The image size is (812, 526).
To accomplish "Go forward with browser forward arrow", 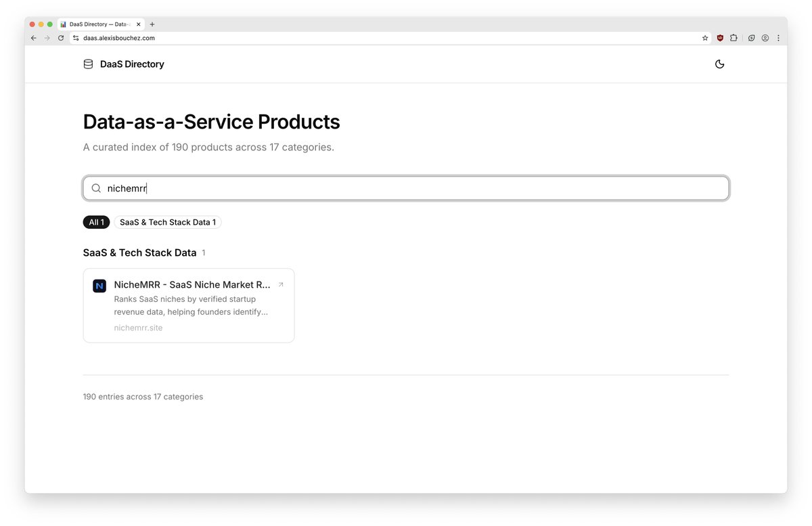I will coord(47,38).
